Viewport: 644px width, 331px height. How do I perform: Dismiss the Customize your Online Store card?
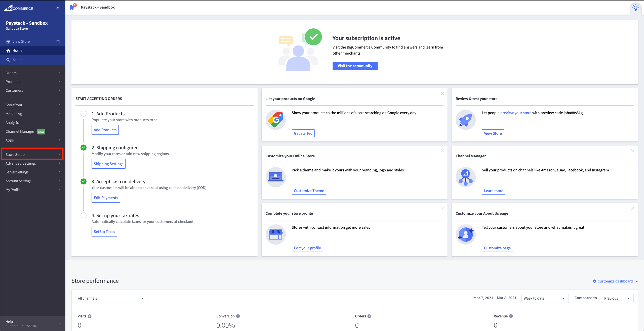coord(442,151)
